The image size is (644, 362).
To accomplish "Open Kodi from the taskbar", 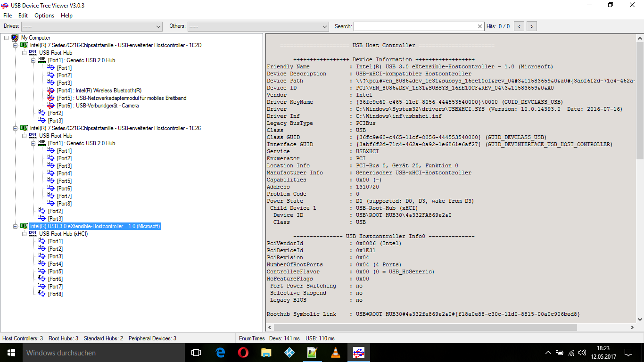I will pos(289,353).
